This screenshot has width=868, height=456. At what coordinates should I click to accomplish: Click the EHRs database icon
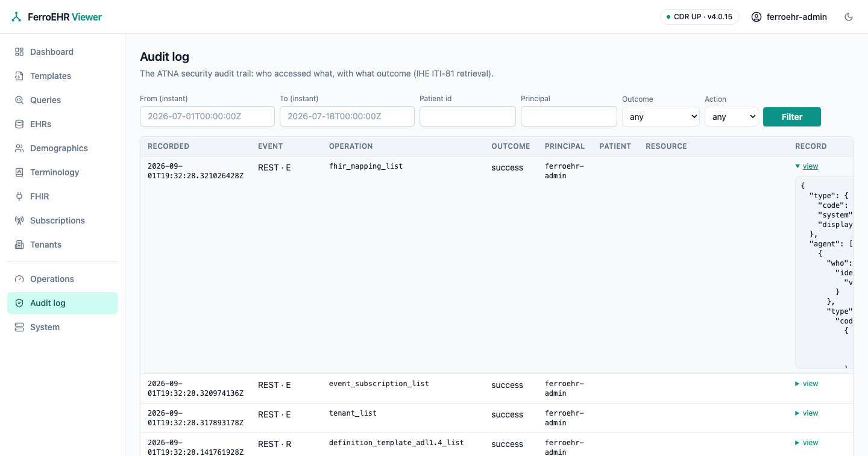pyautogui.click(x=19, y=124)
